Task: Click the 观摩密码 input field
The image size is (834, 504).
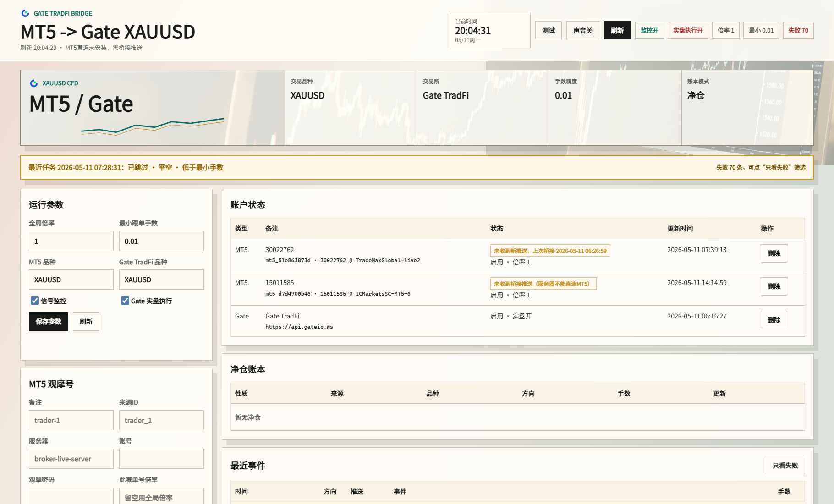Action: pos(71,497)
